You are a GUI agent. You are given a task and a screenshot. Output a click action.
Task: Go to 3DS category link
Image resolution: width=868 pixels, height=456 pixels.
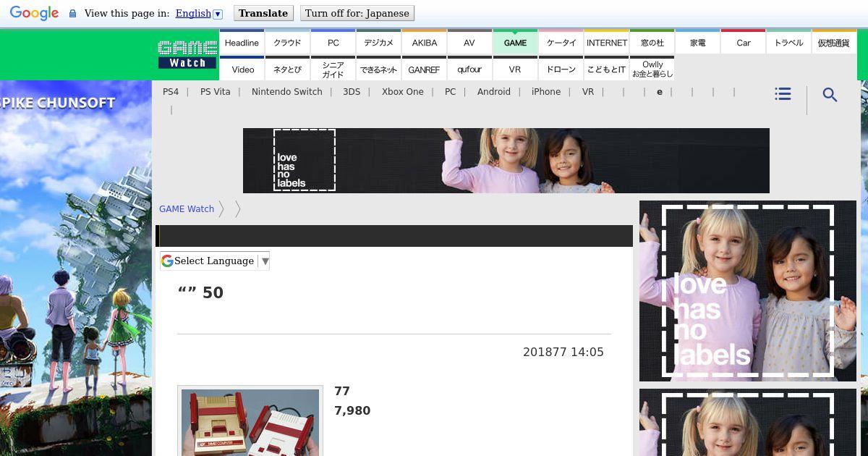tap(352, 92)
